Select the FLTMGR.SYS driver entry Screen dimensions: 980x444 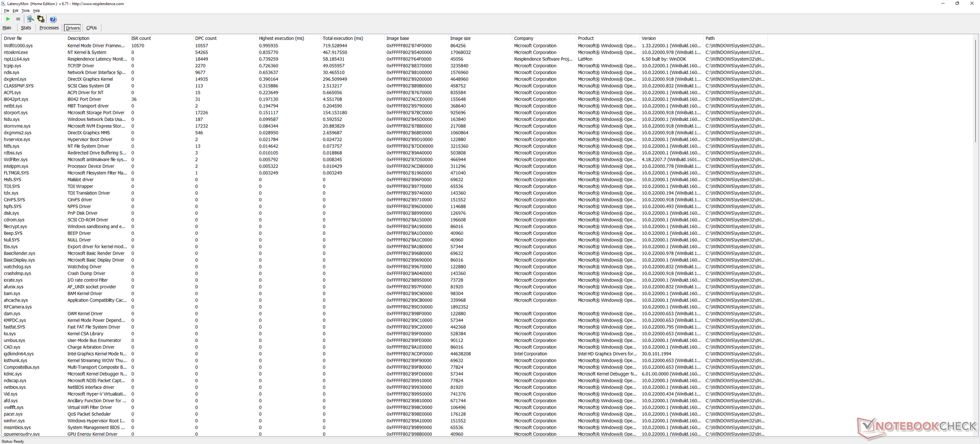click(x=16, y=173)
